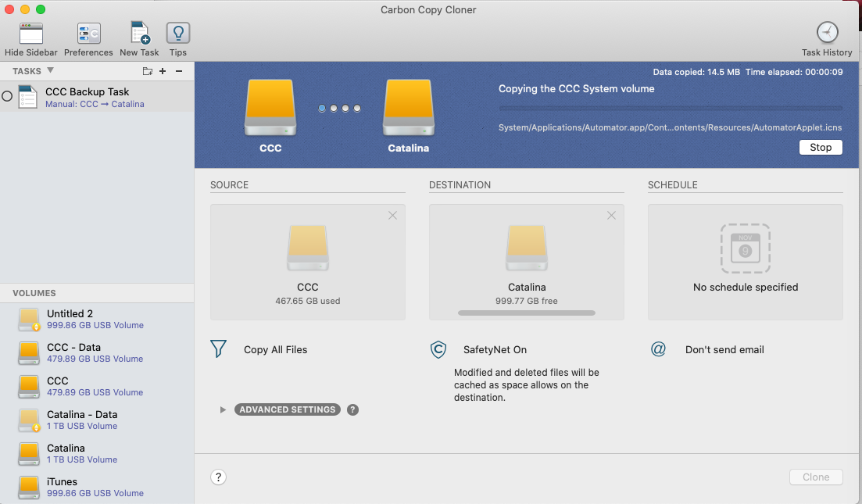Image resolution: width=862 pixels, height=504 pixels.
Task: Click 'No schedule specified' text
Action: click(746, 287)
